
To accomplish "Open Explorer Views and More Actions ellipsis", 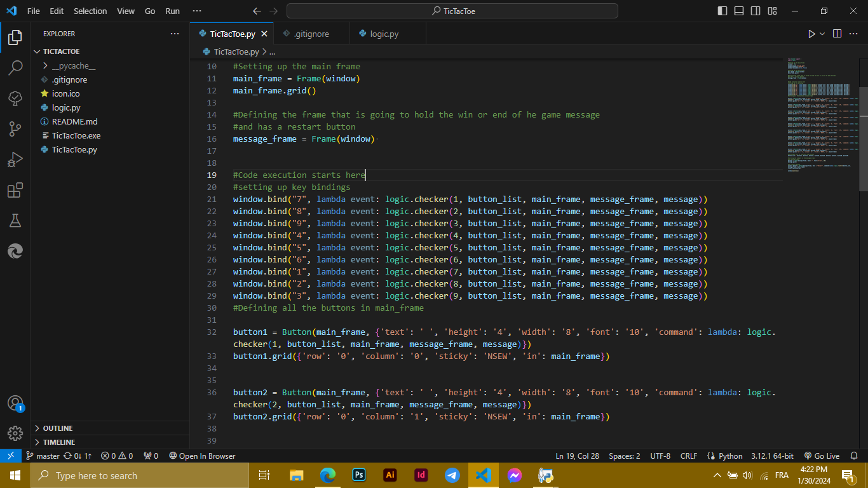I will [x=175, y=34].
